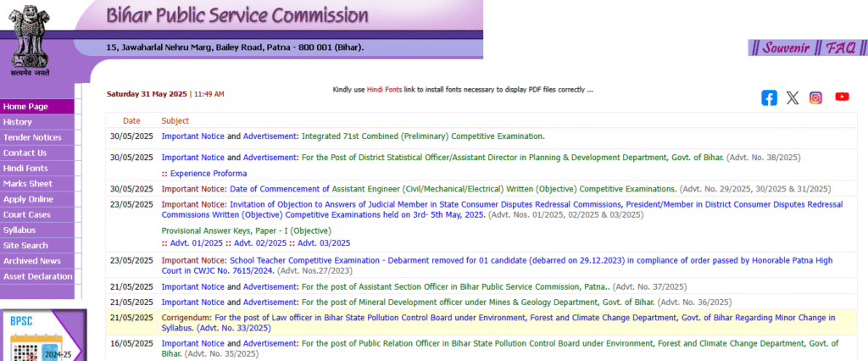Open Important Notice for Assistant Section Officer

pyautogui.click(x=192, y=286)
